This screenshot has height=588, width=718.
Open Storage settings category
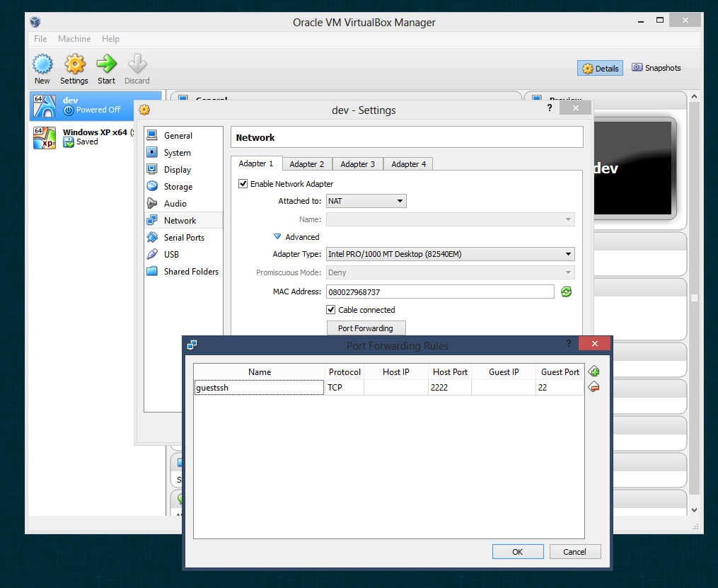tap(184, 186)
